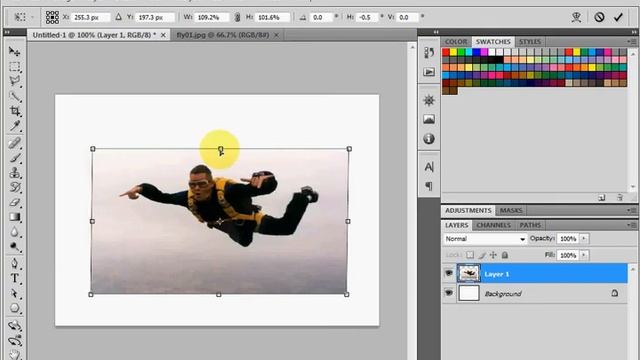Hide Layer 1 visibility eye

(449, 273)
